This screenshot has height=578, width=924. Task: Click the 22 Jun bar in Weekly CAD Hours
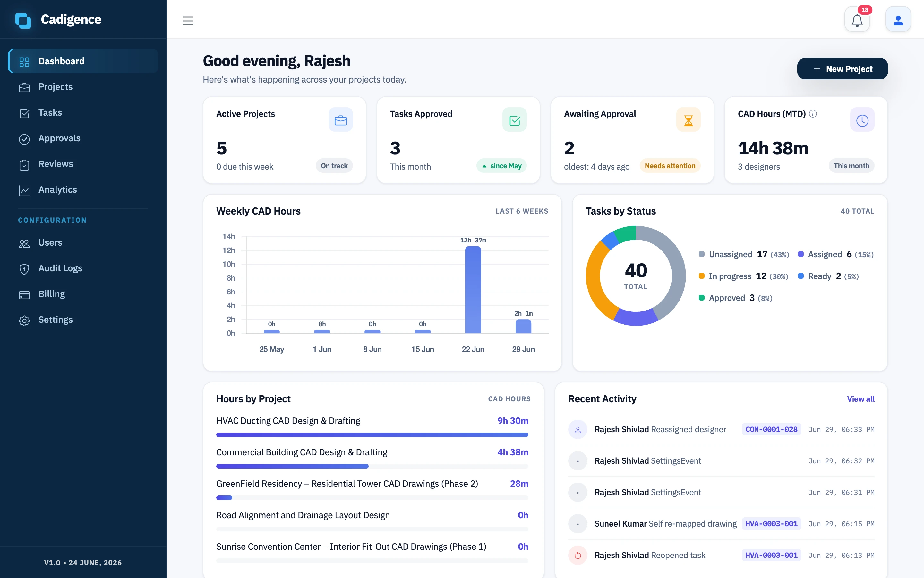(x=473, y=290)
